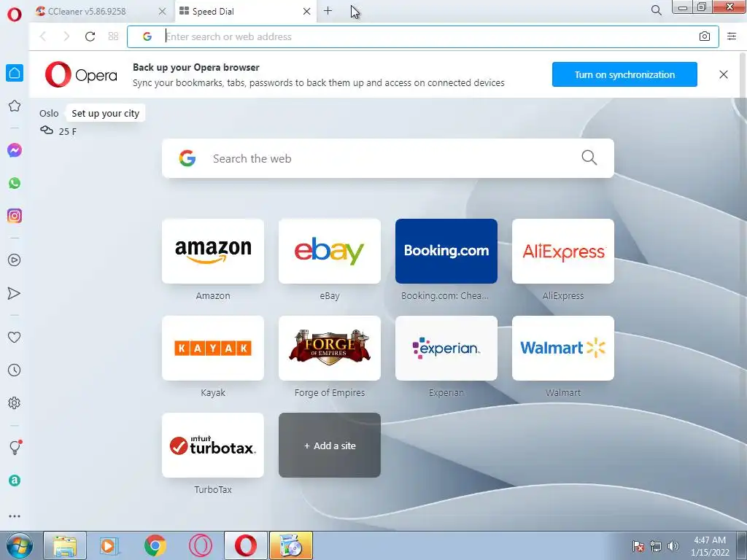The image size is (747, 560).
Task: Open Facebook Messenger in sidebar
Action: point(15,150)
